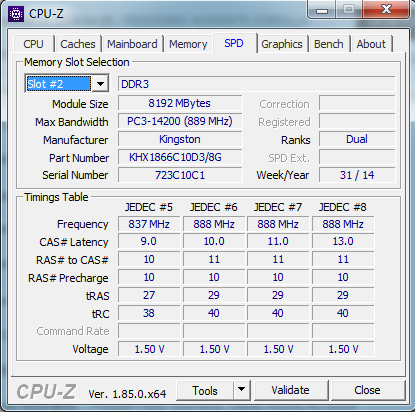Image resolution: width=415 pixels, height=412 pixels.
Task: Click the Close button at bottom
Action: click(367, 390)
